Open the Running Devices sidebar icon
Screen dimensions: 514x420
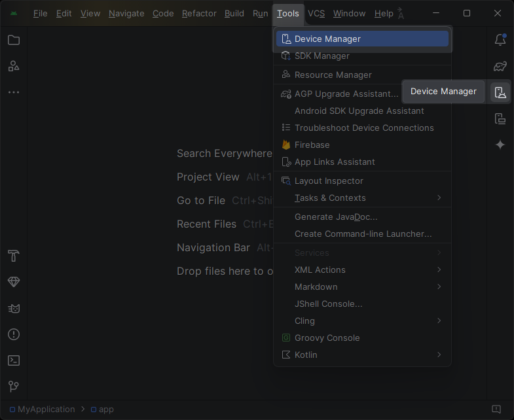[x=500, y=118]
